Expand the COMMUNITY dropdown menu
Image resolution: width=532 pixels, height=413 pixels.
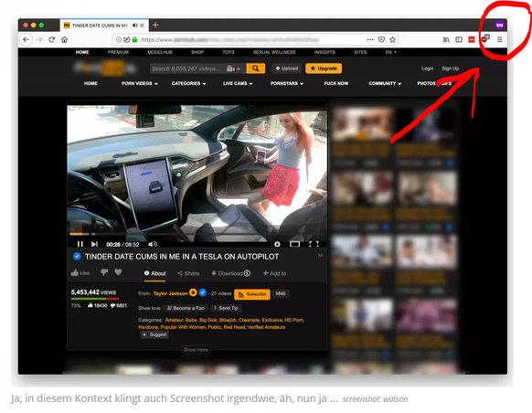click(385, 83)
